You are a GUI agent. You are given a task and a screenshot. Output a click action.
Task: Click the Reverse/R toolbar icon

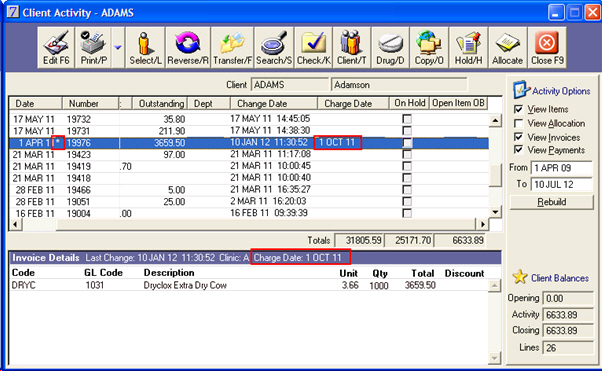(x=188, y=48)
